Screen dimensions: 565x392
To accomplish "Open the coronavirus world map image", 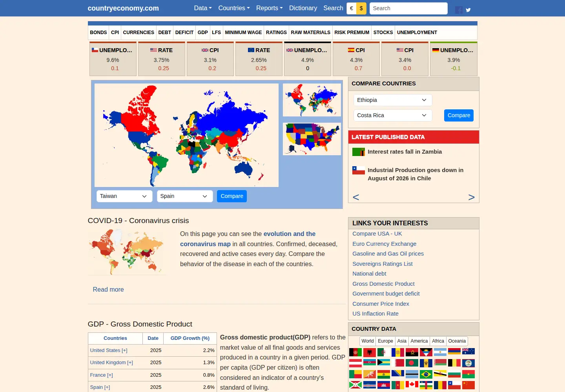I will [x=127, y=252].
